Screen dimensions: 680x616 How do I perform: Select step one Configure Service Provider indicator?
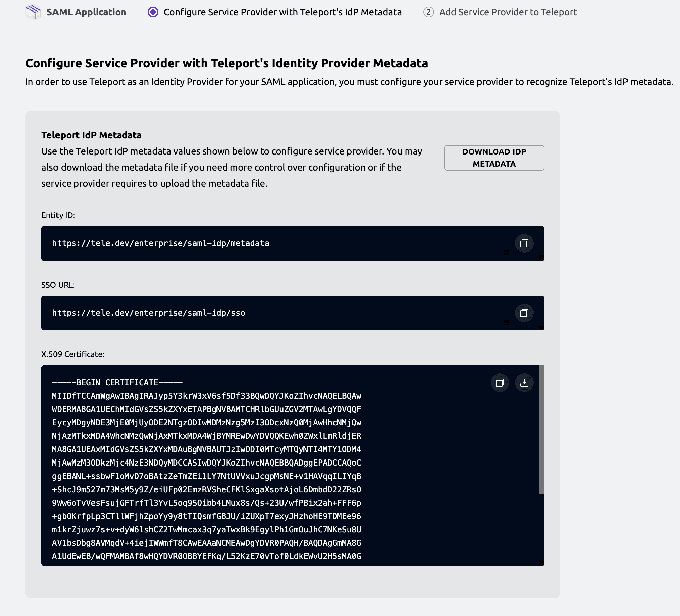coord(153,12)
